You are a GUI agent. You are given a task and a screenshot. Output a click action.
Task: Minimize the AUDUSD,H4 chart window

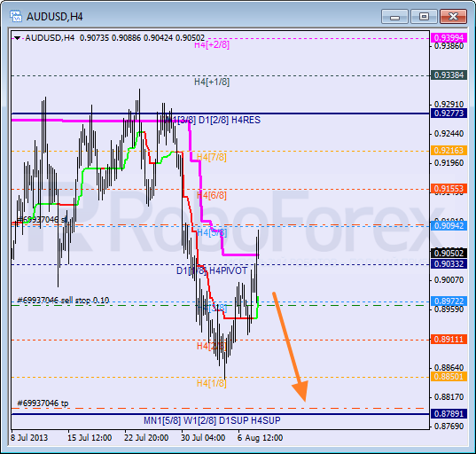click(394, 16)
